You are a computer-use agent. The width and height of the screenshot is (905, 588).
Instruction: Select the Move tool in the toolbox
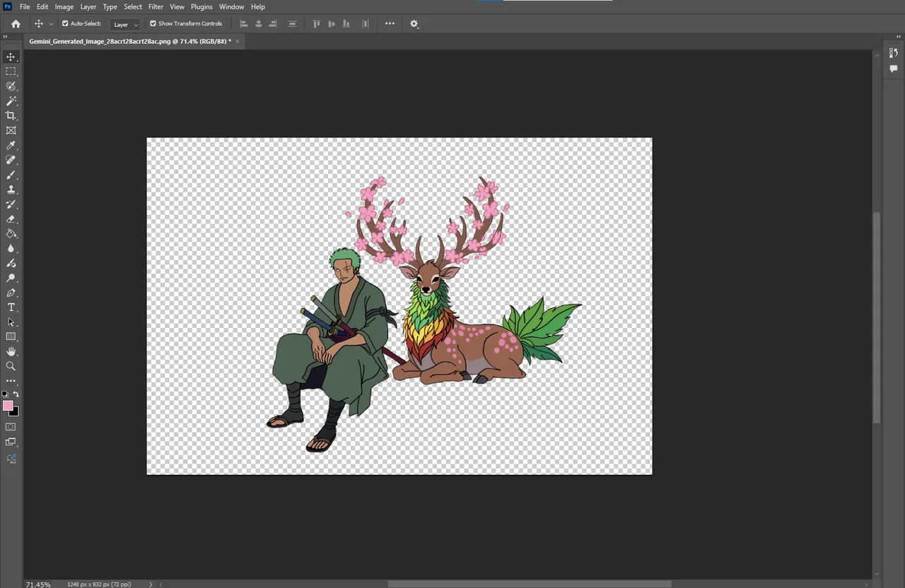11,57
